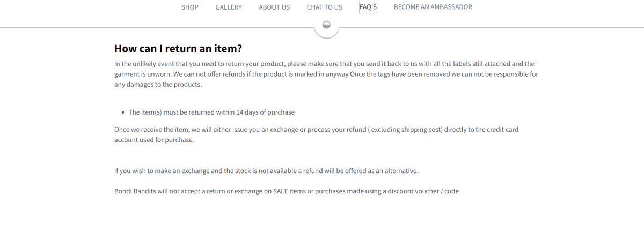The width and height of the screenshot is (644, 233).
Task: Click the Bondi Bandits SALE items policy line
Action: 287,191
